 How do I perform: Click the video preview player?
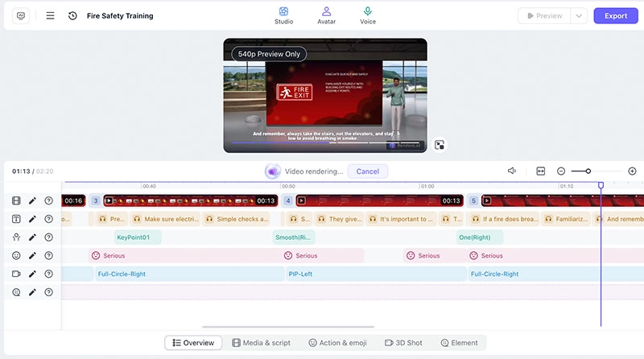click(x=325, y=95)
